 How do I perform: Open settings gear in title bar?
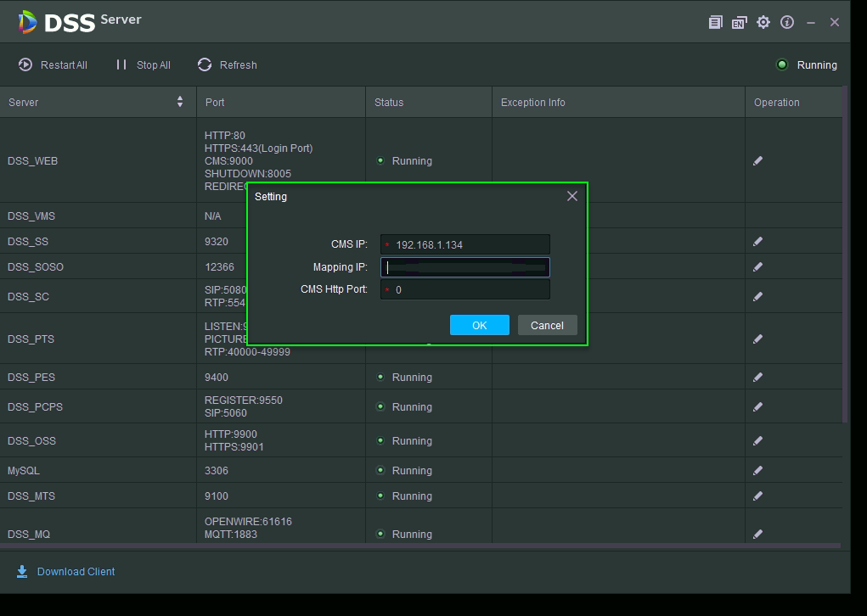tap(763, 22)
